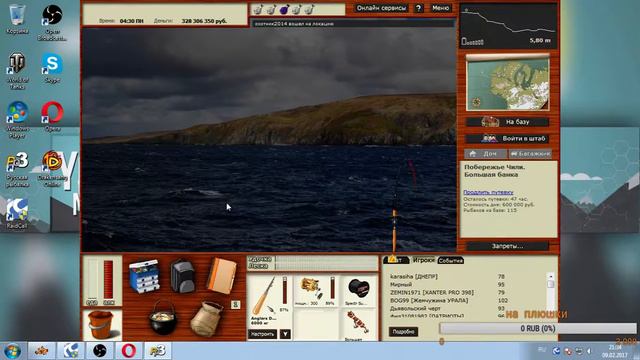Open the Recycle Bin desktop icon
Screen dimensions: 640x360
point(17,20)
